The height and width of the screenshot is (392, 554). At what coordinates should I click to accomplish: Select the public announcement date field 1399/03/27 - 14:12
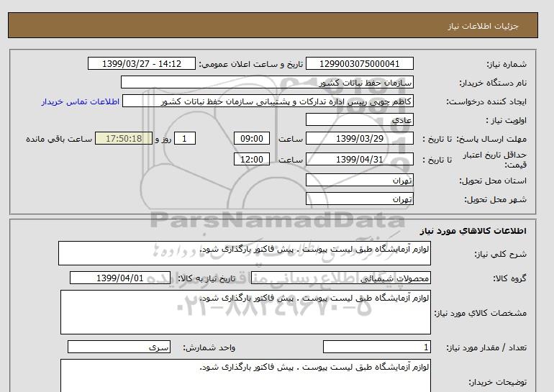point(141,64)
